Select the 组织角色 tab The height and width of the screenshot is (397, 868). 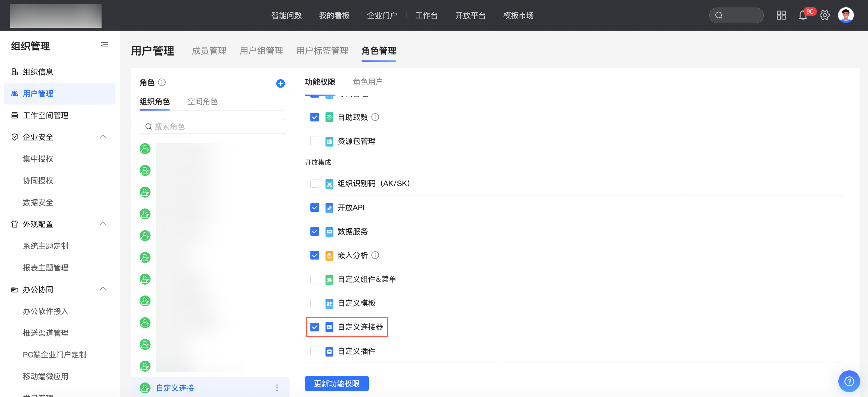pos(155,102)
